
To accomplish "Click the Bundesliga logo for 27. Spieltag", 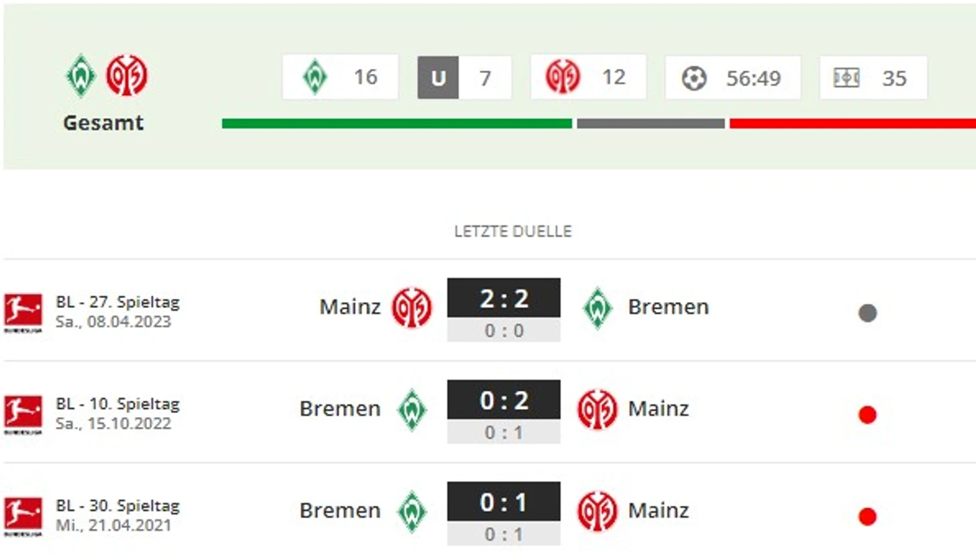I will [23, 312].
